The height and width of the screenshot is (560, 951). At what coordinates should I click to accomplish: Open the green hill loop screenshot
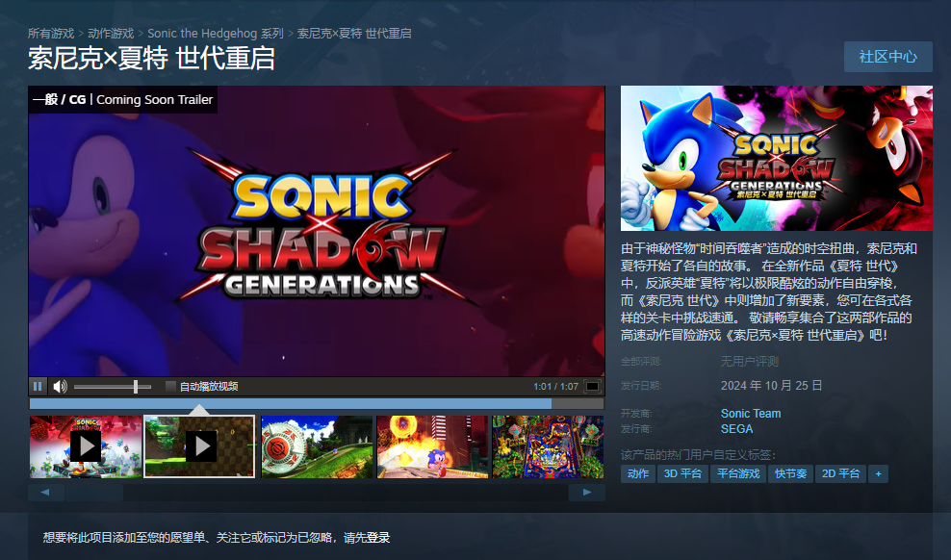pos(317,446)
